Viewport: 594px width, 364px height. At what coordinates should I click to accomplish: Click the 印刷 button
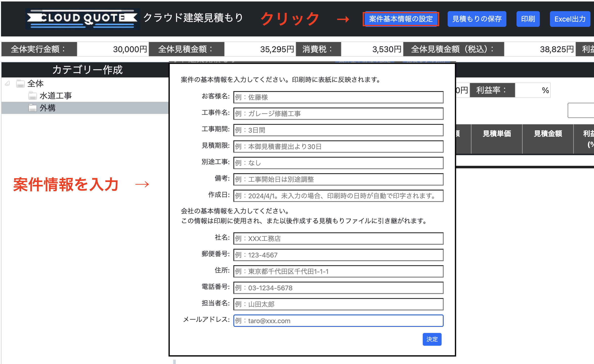(528, 19)
